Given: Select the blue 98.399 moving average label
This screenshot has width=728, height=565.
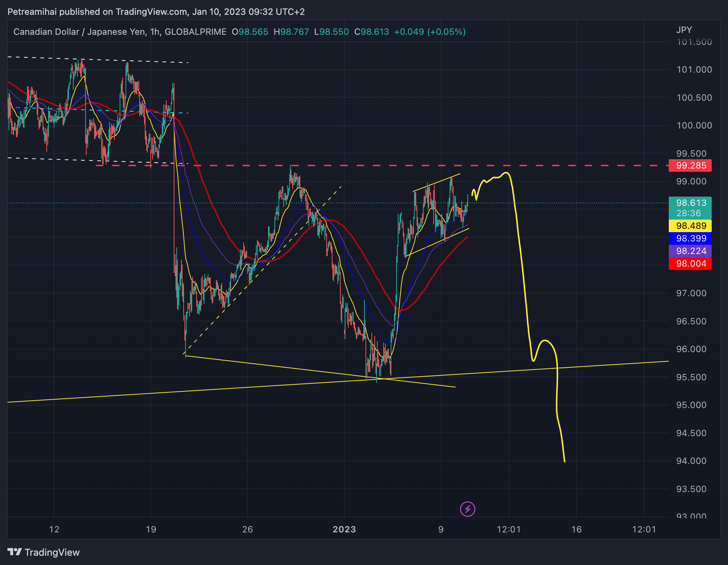Looking at the screenshot, I should click(x=690, y=238).
